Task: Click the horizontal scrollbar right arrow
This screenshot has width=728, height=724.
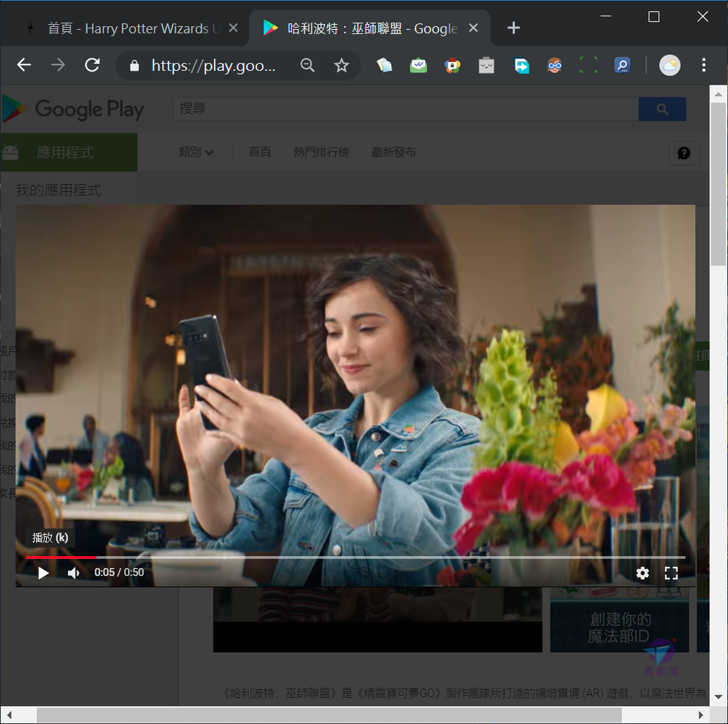Action: [x=700, y=715]
